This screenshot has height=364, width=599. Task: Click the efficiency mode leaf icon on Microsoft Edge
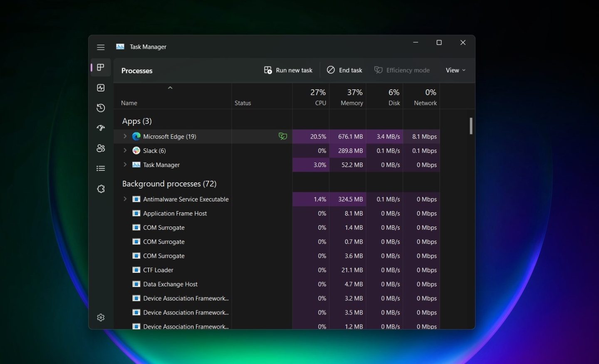click(282, 136)
